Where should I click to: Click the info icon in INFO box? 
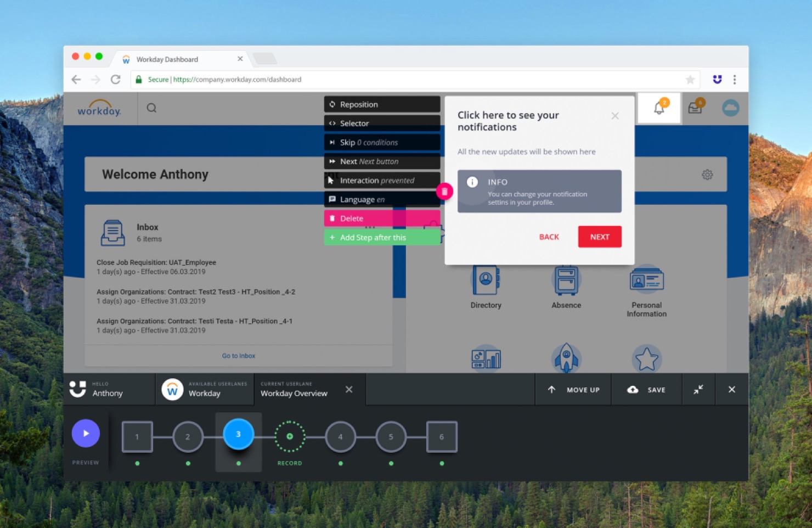(x=472, y=182)
